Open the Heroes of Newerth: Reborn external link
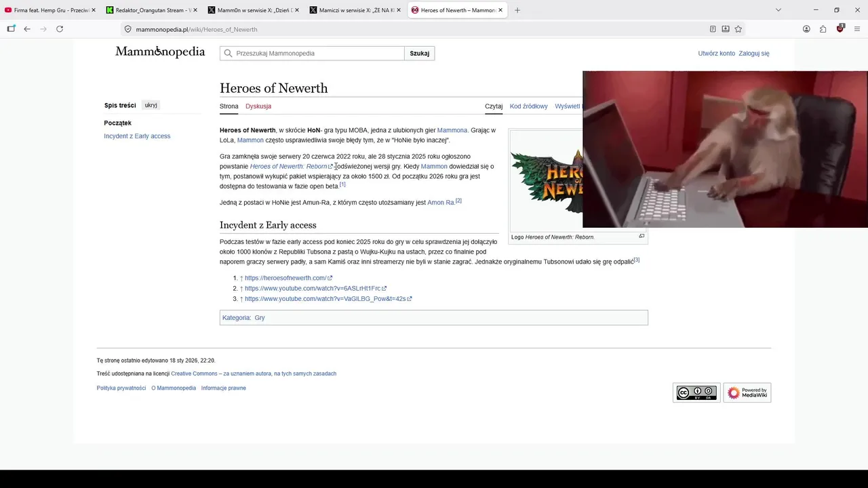 pos(291,167)
